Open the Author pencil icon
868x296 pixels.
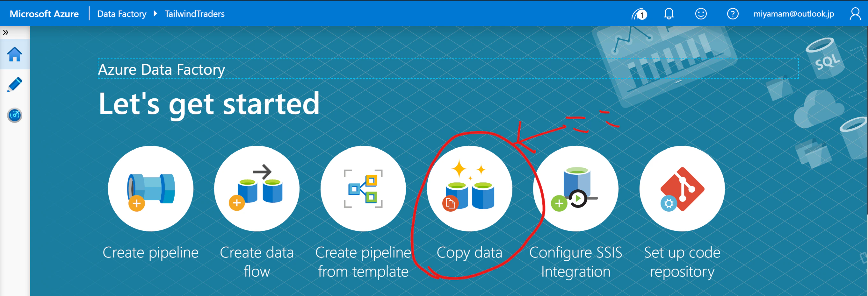pos(14,85)
